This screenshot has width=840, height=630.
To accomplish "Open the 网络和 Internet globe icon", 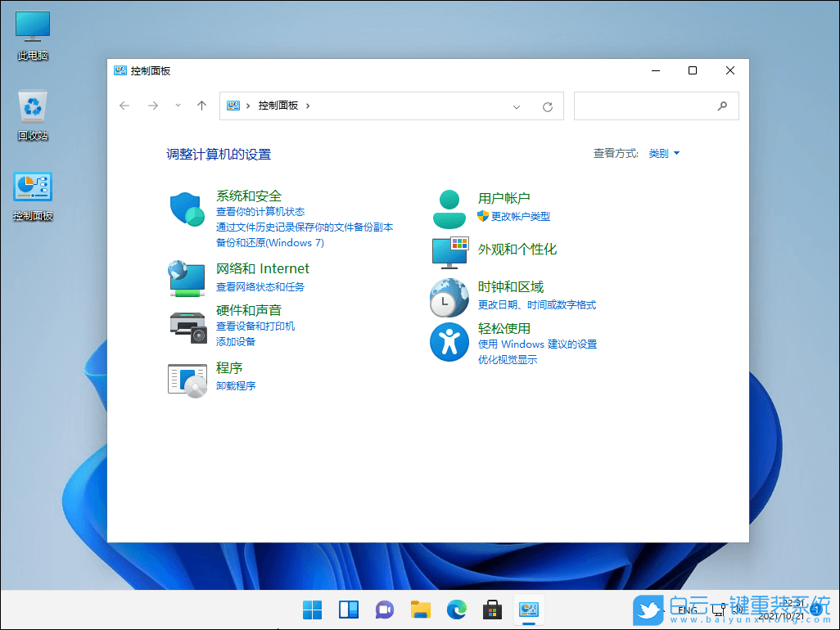I will (187, 277).
